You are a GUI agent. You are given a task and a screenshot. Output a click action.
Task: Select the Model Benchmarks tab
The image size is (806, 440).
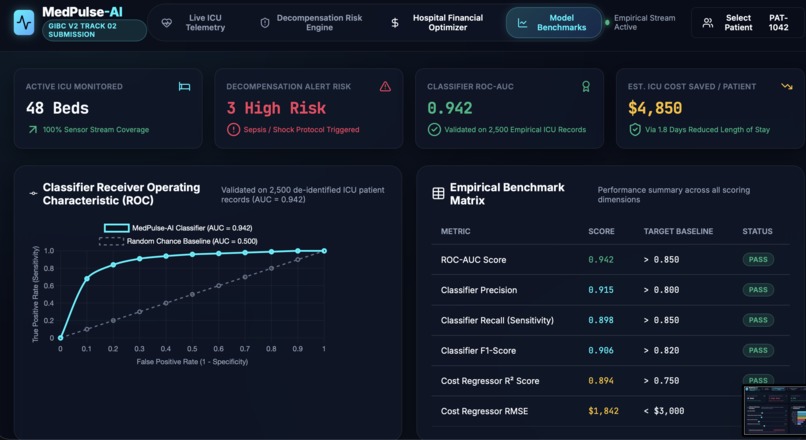click(554, 23)
